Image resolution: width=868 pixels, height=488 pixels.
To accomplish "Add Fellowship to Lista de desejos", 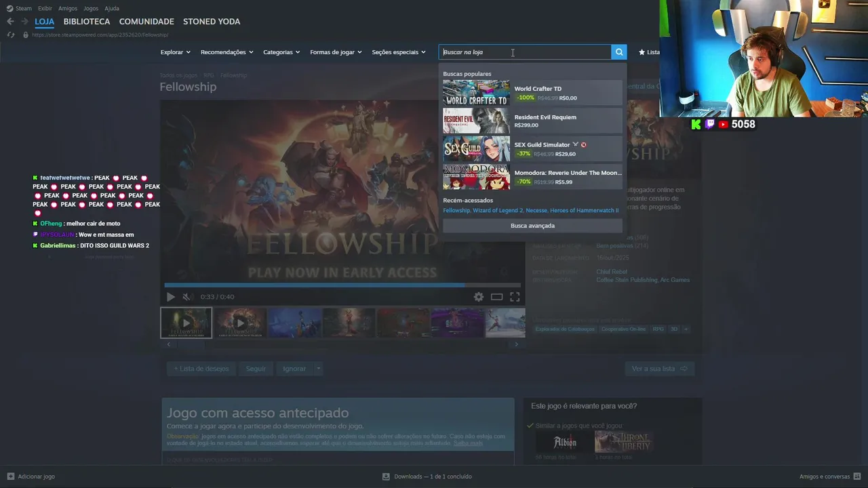I will tap(201, 369).
